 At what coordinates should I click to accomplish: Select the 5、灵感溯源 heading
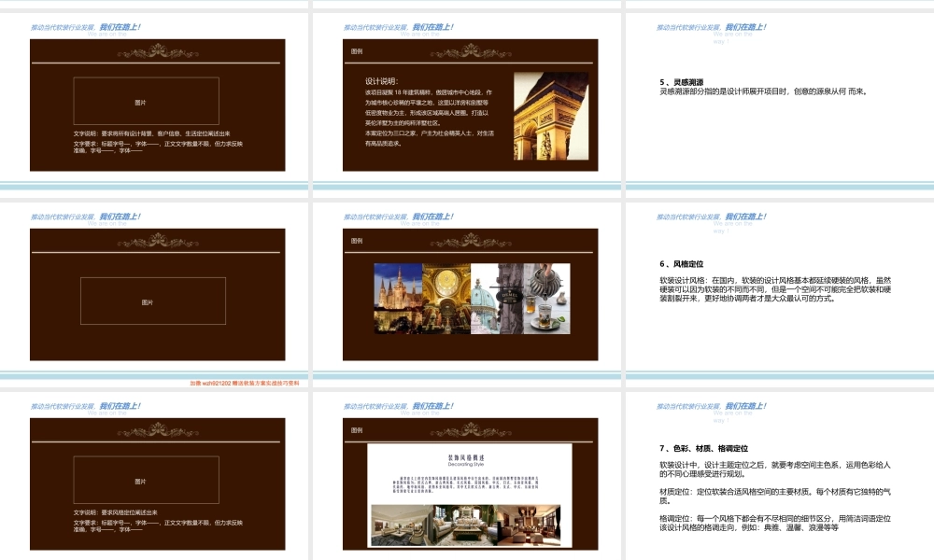click(x=682, y=82)
